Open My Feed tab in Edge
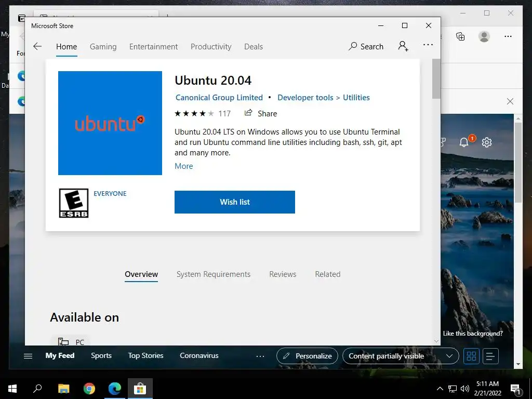The height and width of the screenshot is (399, 532). point(60,355)
